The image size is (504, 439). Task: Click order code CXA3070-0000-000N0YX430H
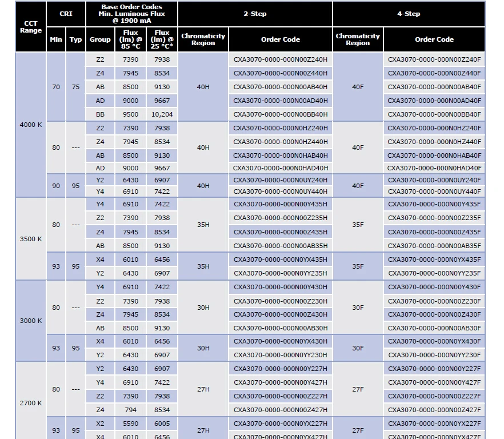(x=281, y=341)
